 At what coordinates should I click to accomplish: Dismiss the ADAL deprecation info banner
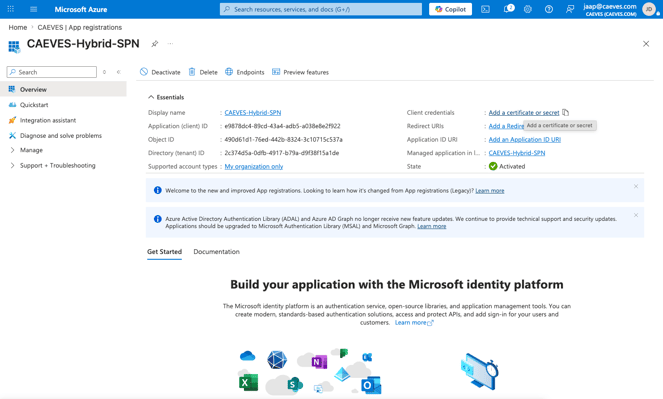(x=636, y=215)
